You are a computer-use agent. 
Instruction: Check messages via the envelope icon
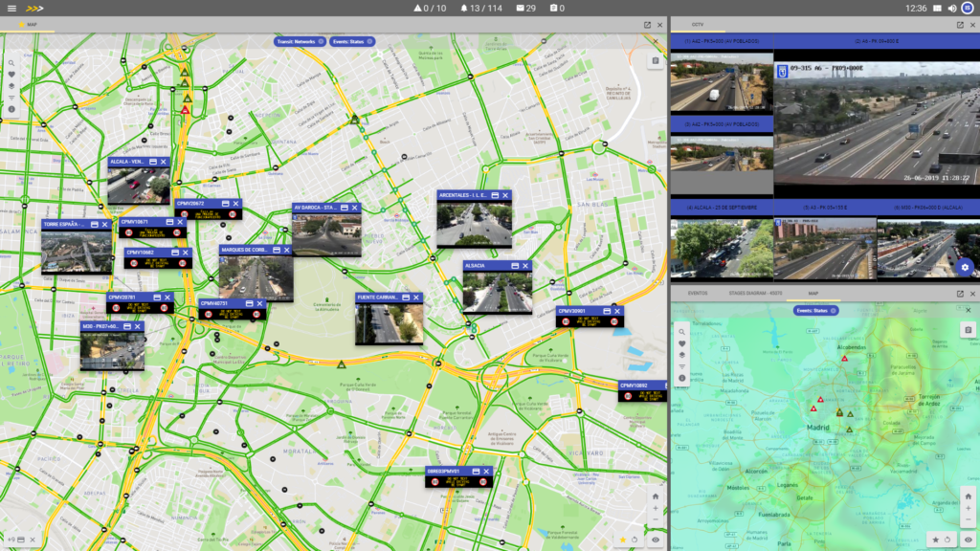(x=520, y=7)
